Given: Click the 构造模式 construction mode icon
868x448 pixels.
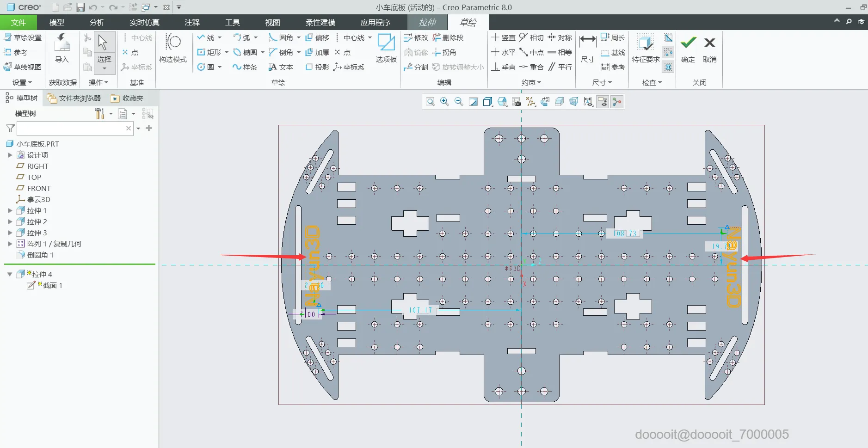Looking at the screenshot, I should tap(172, 48).
